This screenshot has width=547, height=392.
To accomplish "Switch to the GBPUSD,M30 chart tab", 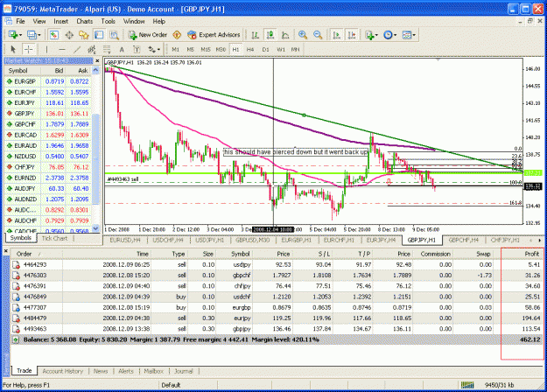I will 252,241.
